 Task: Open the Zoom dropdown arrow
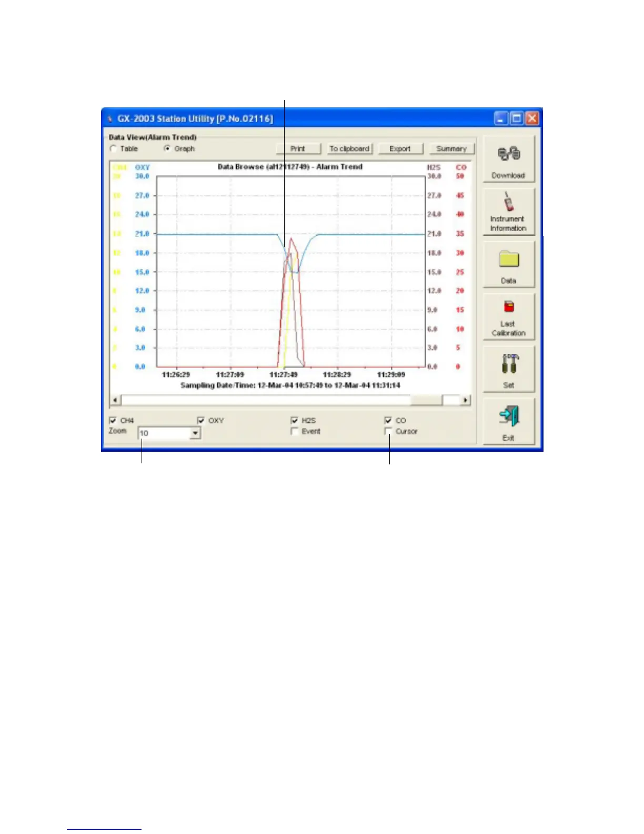tap(195, 433)
